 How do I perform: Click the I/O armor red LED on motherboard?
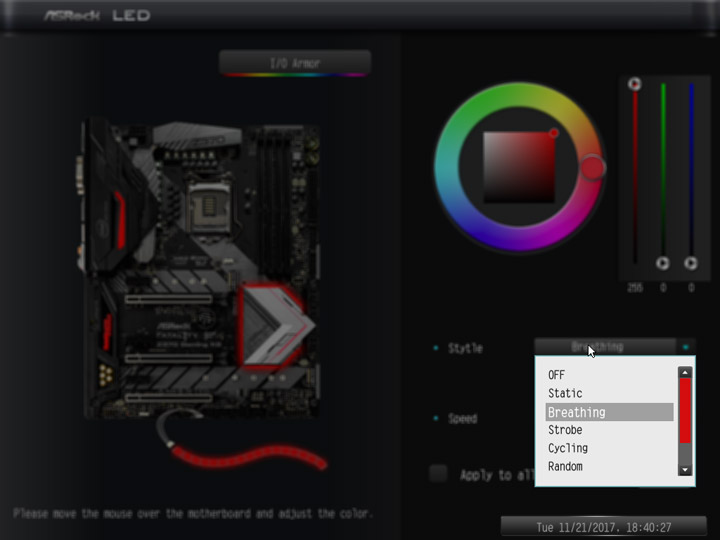120,220
